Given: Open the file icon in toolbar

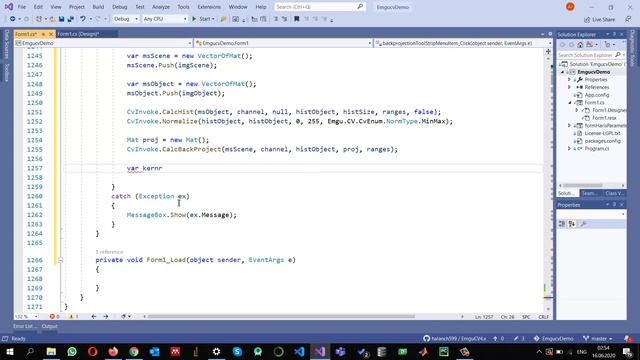Looking at the screenshot, I should (x=52, y=19).
